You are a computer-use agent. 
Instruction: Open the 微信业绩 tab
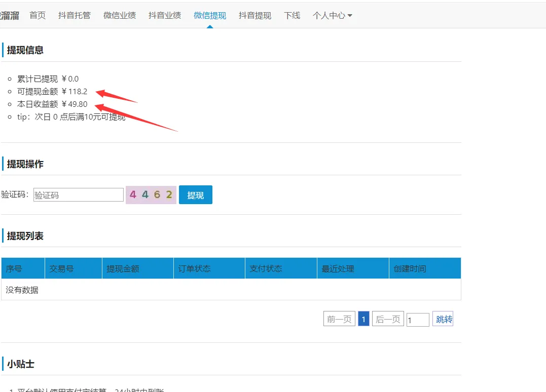pyautogui.click(x=120, y=16)
